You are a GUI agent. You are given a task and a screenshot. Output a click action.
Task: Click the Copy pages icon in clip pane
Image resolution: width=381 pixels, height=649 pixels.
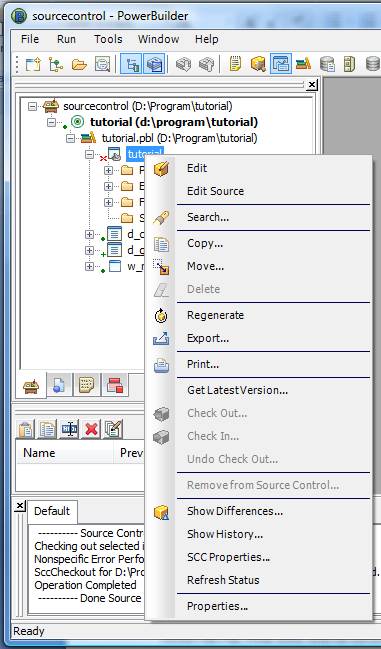pos(48,429)
